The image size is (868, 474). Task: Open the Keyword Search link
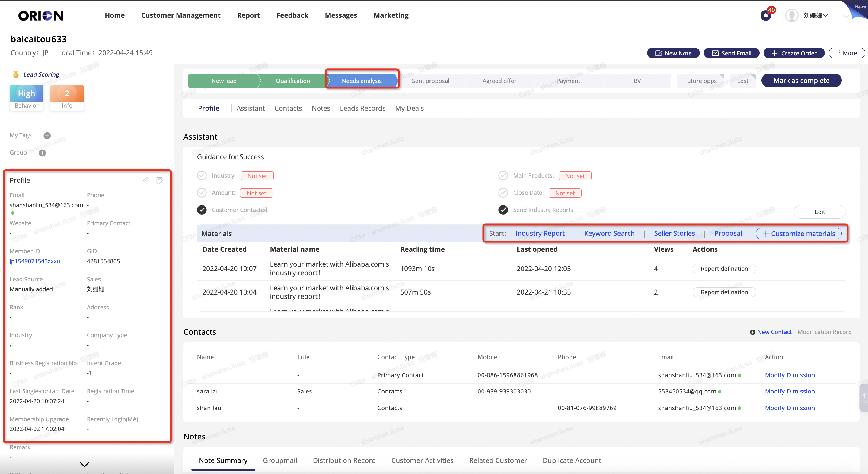coord(609,234)
